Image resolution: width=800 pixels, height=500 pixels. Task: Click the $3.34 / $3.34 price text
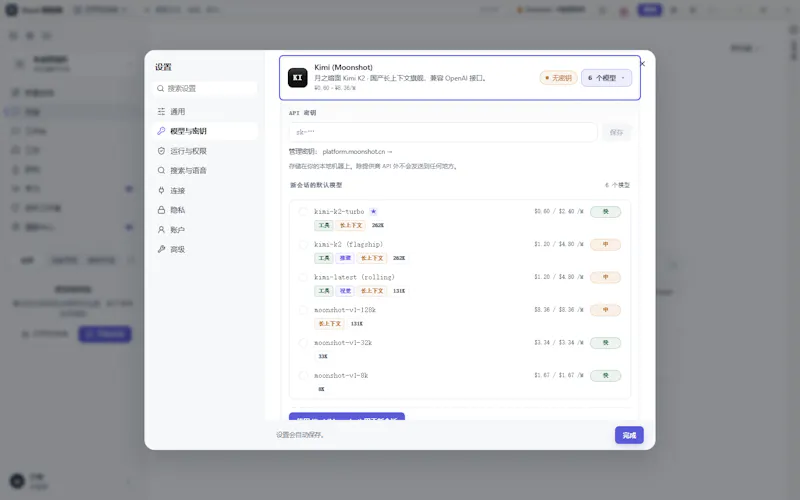[559, 342]
